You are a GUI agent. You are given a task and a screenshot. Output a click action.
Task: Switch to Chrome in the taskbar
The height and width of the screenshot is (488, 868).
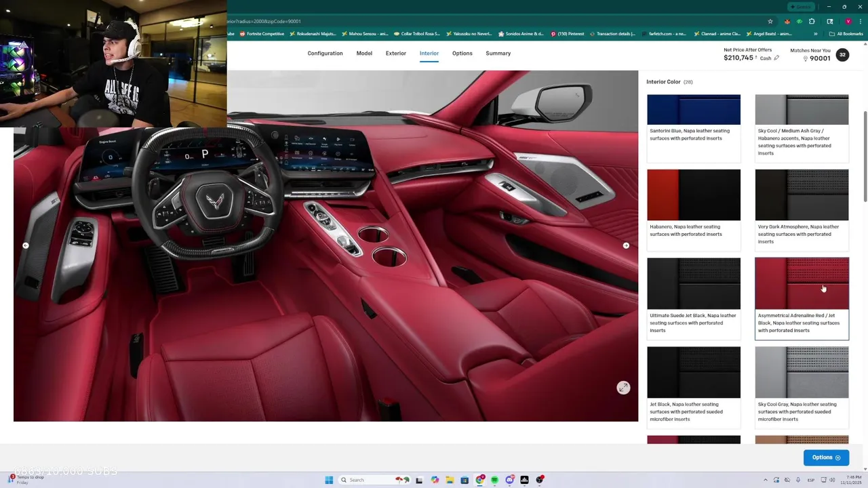[x=480, y=480]
